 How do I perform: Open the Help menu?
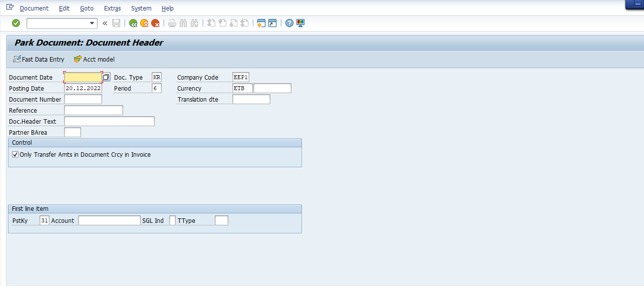pos(168,8)
